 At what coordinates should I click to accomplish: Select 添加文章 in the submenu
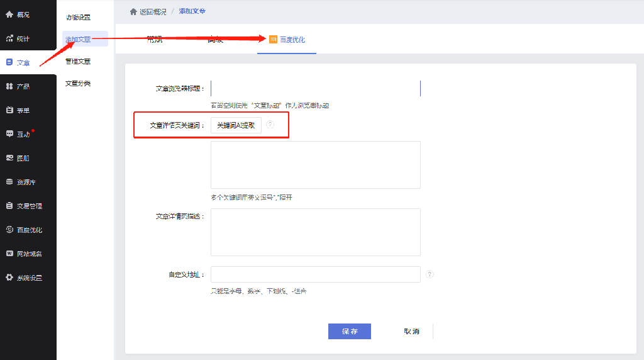[x=85, y=39]
